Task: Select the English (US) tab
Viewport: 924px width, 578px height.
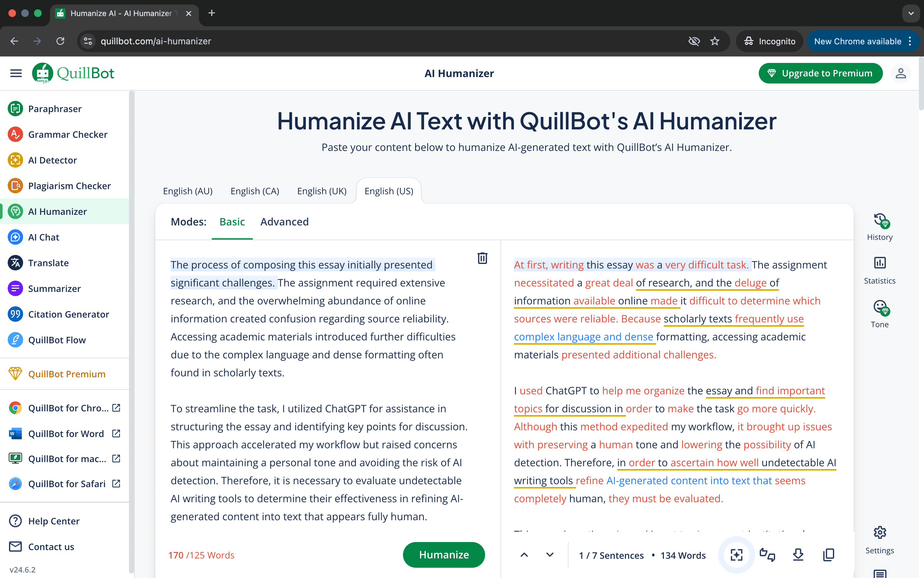Action: pyautogui.click(x=389, y=191)
